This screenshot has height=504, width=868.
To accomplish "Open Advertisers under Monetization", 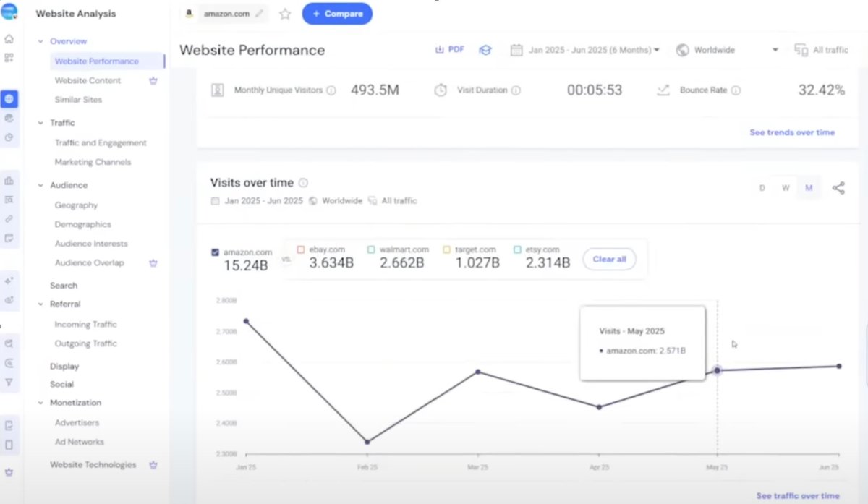I will pos(77,422).
